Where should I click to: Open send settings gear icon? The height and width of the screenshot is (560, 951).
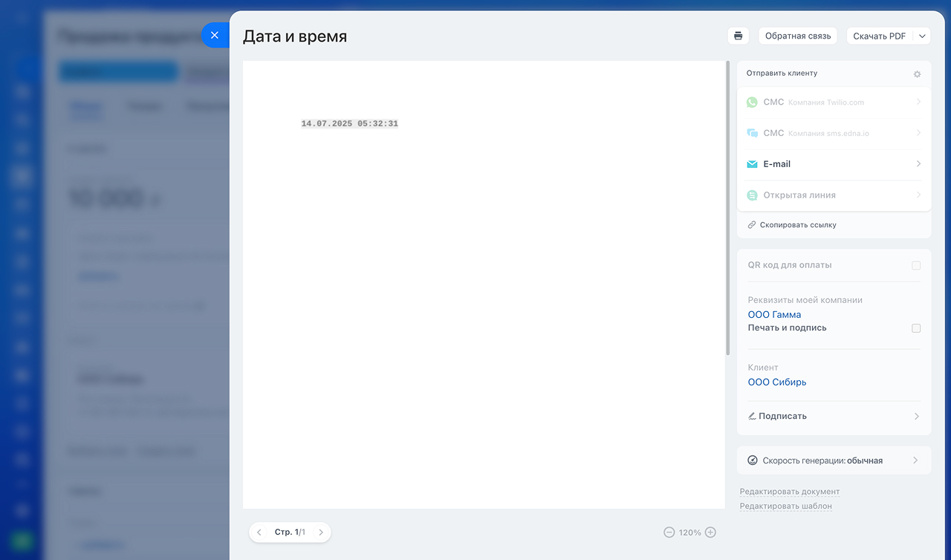click(917, 74)
